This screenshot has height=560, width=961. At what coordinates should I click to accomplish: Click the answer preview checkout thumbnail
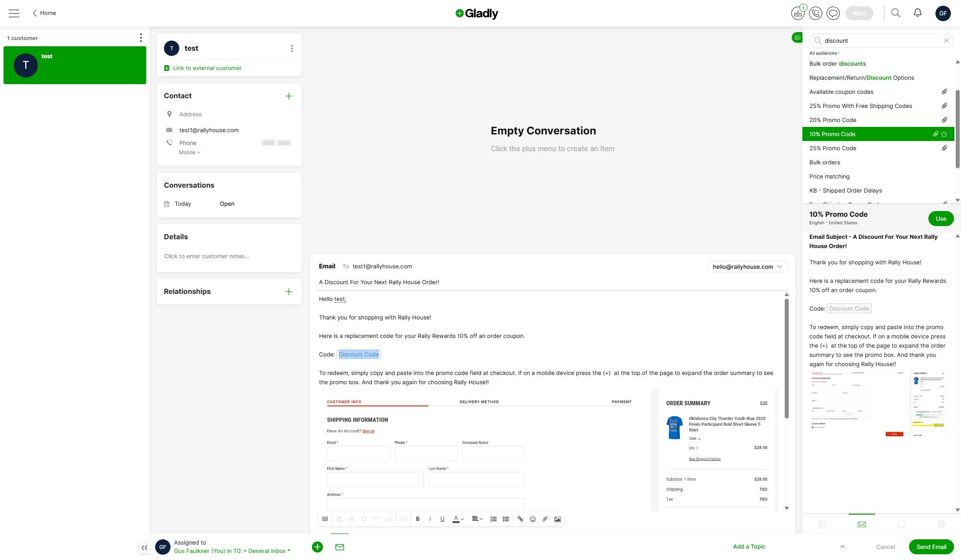click(878, 404)
